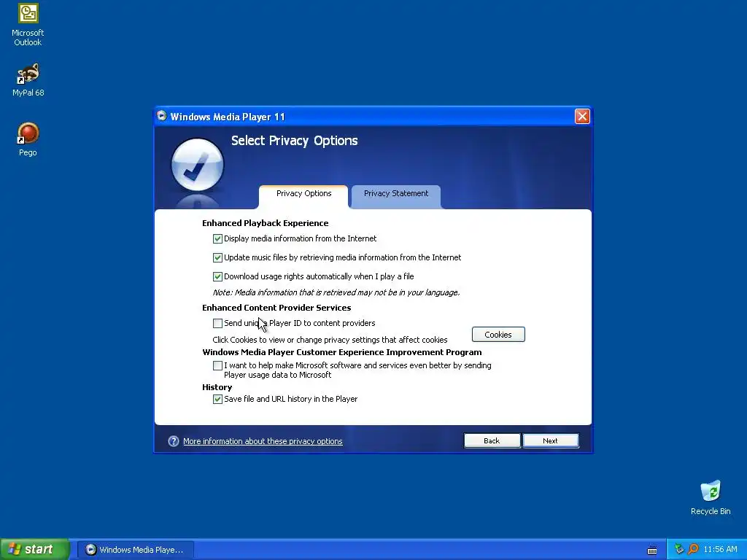Check the Customer Experience Improvement Program box
The width and height of the screenshot is (747, 560).
[x=217, y=366]
